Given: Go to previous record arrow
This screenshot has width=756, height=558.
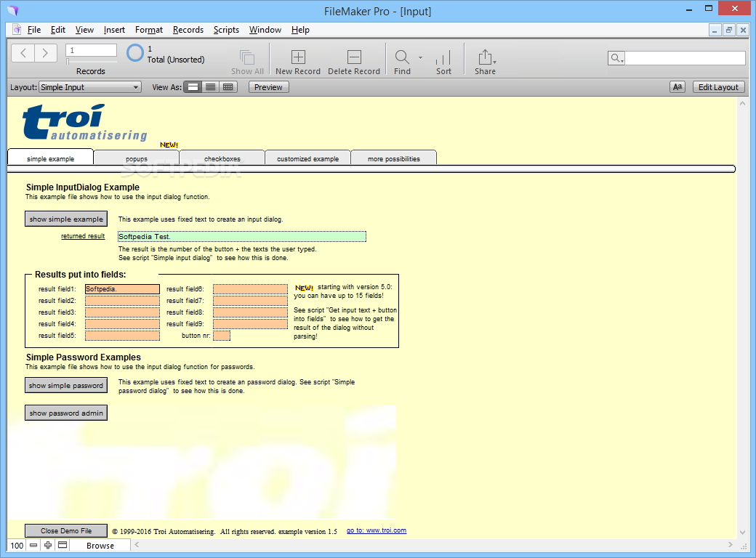Looking at the screenshot, I should click(23, 53).
